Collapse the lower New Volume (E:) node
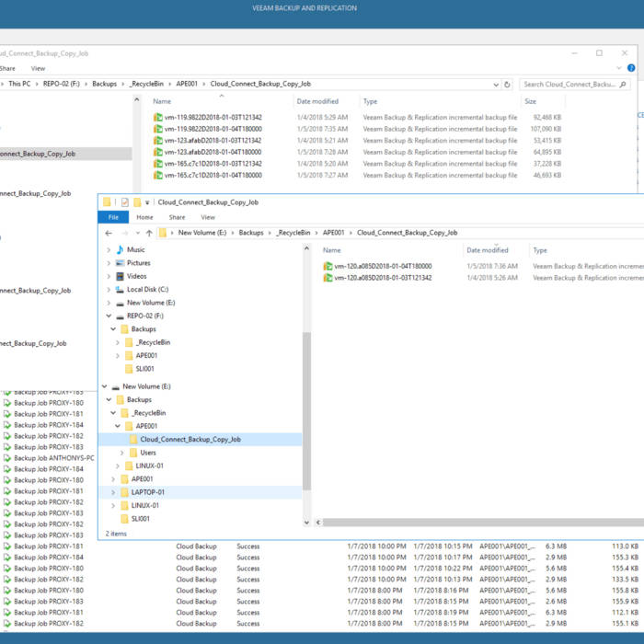The height and width of the screenshot is (644, 644). click(x=104, y=386)
